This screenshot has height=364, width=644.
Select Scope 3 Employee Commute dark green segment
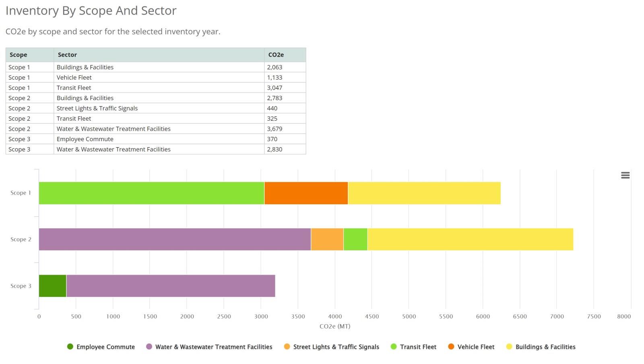(53, 286)
